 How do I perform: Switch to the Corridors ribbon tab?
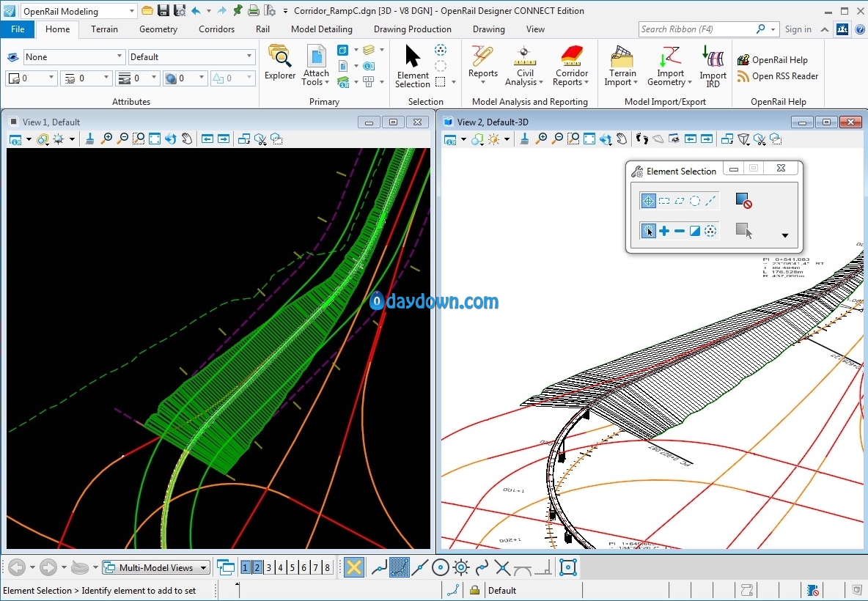pos(216,29)
